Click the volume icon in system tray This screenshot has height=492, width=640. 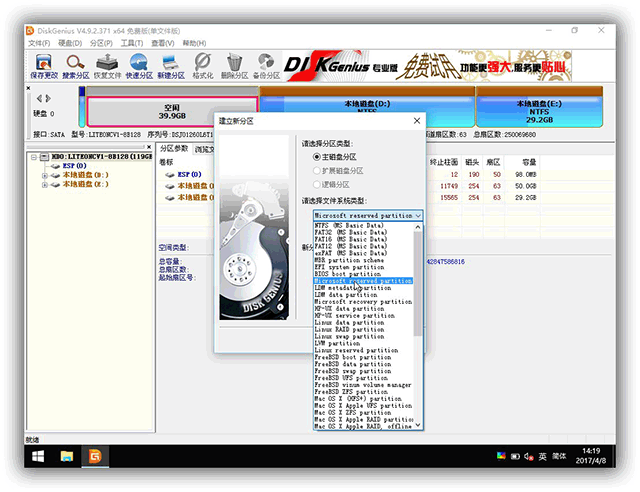click(x=529, y=456)
